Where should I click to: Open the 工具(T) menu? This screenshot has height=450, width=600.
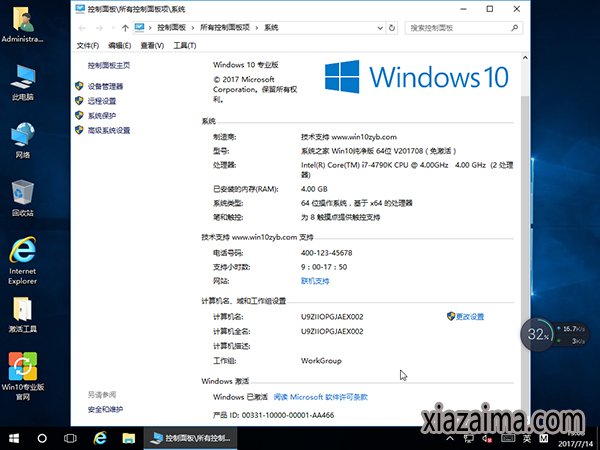pyautogui.click(x=185, y=46)
